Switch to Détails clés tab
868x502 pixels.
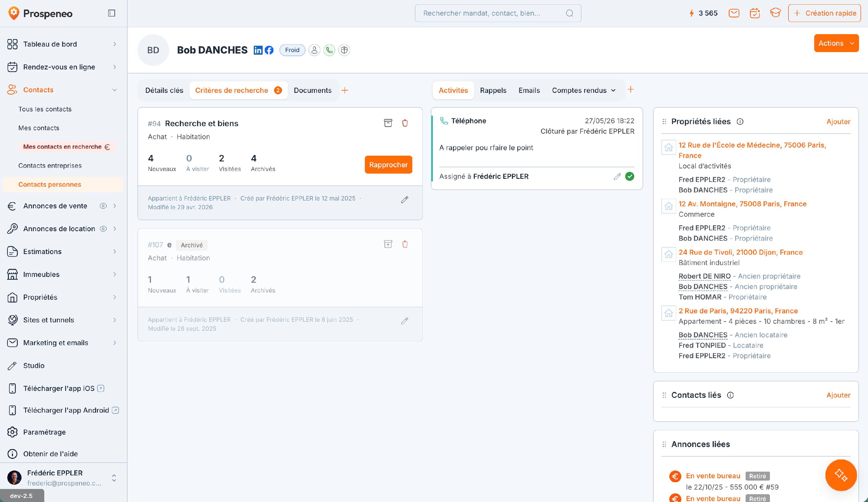pos(164,90)
